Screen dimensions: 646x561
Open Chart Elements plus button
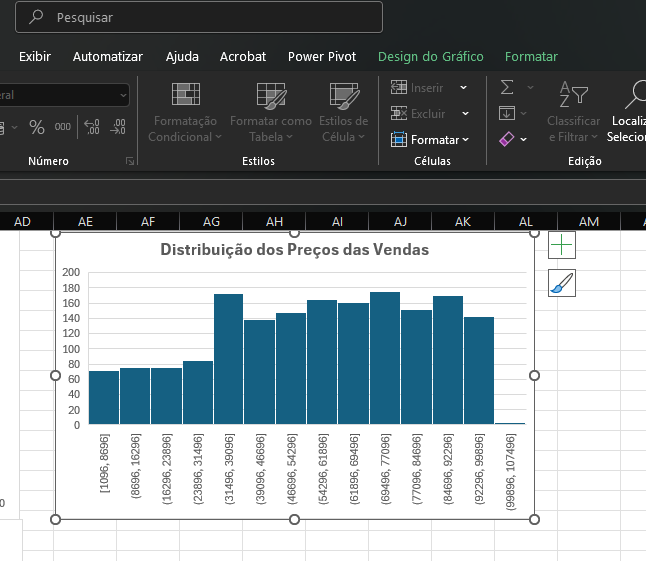tap(562, 245)
